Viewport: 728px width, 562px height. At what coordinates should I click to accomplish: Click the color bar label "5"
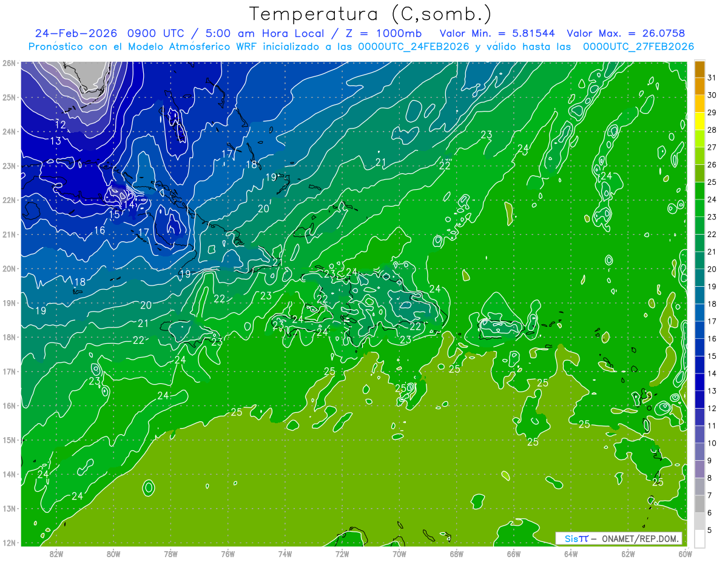coord(710,530)
